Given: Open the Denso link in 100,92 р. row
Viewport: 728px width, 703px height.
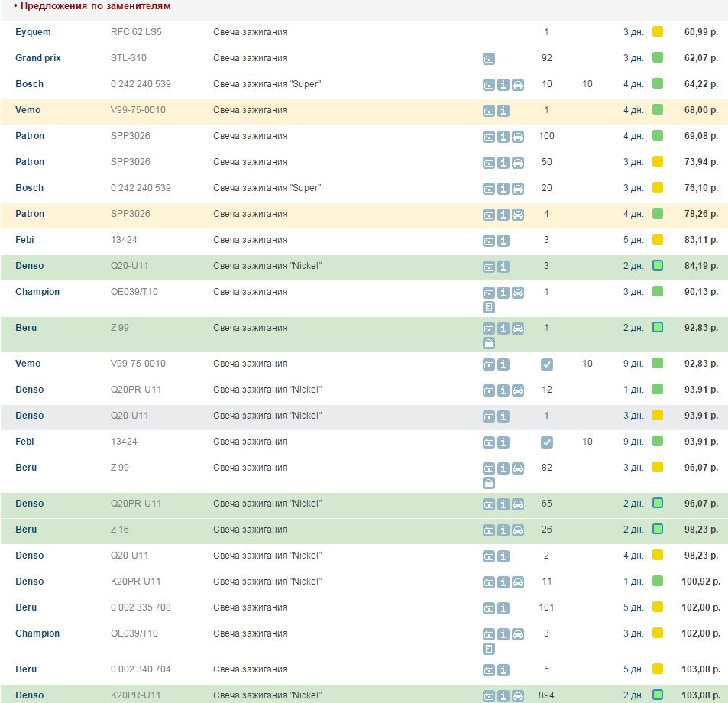Looking at the screenshot, I should click(x=30, y=582).
